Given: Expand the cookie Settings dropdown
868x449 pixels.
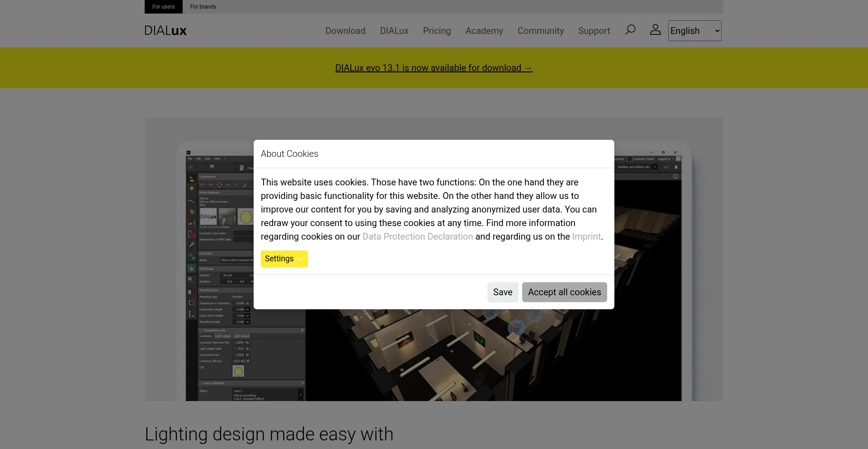Looking at the screenshot, I should coord(284,259).
